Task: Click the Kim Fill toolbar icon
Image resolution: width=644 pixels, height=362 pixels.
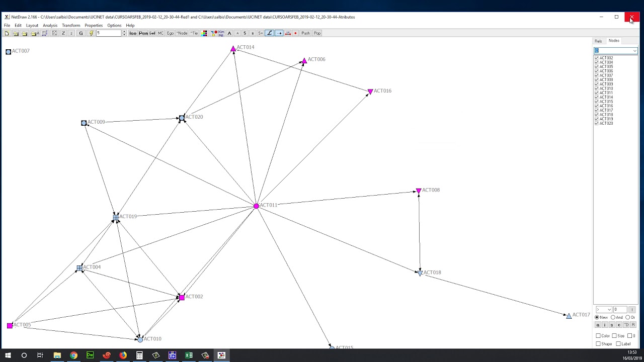Action: pyautogui.click(x=221, y=33)
